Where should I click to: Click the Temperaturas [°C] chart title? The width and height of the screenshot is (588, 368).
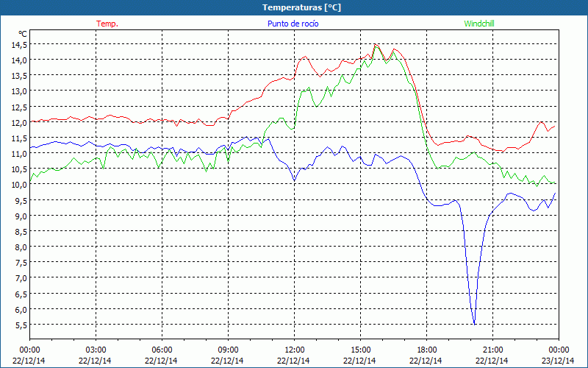point(301,7)
